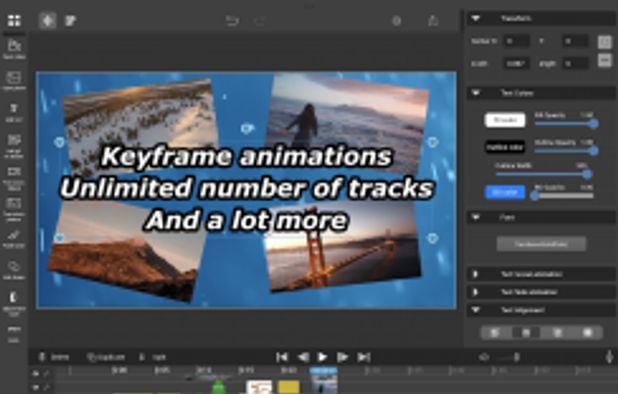Click the microphone icon at timeline right edge

pos(609,357)
